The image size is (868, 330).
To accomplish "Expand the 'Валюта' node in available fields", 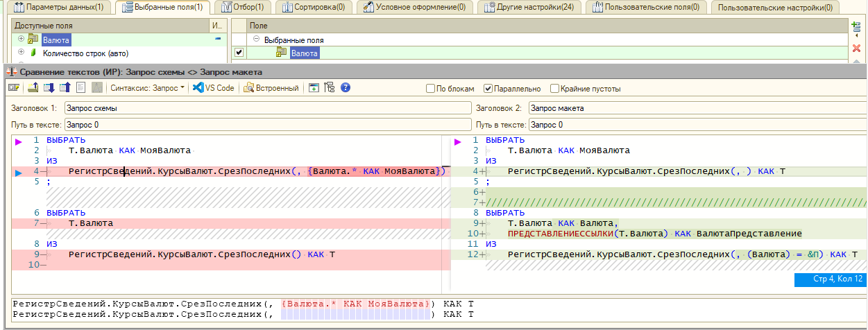I will (21, 40).
